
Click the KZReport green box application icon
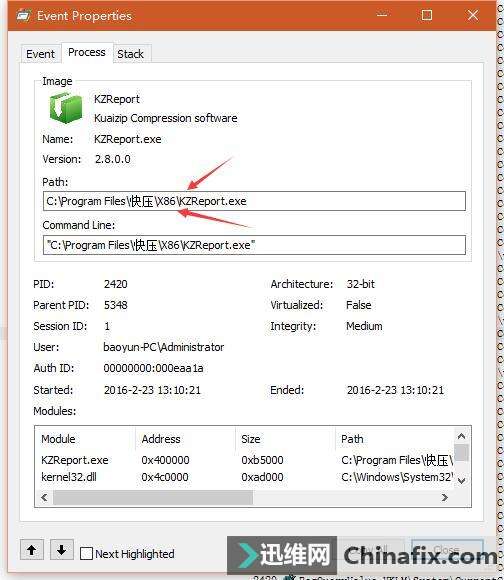[x=66, y=108]
